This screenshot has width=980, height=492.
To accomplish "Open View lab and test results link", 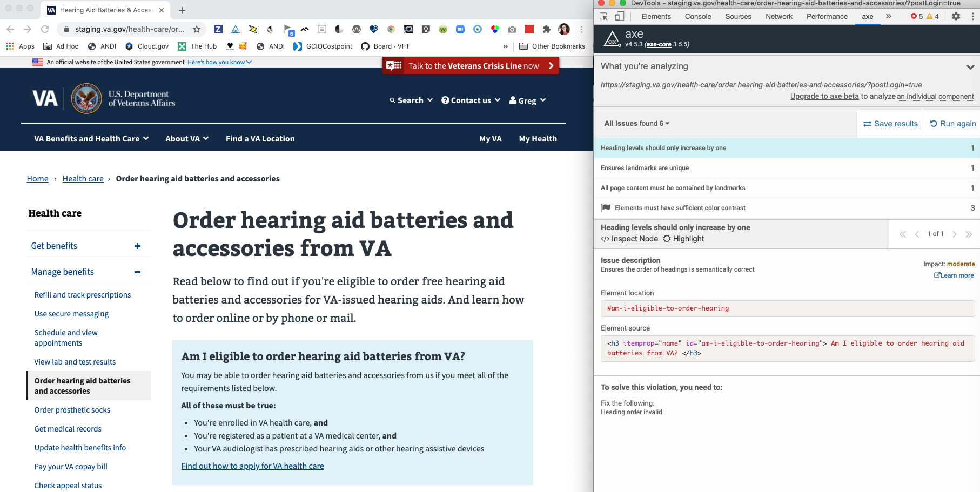I will click(75, 362).
